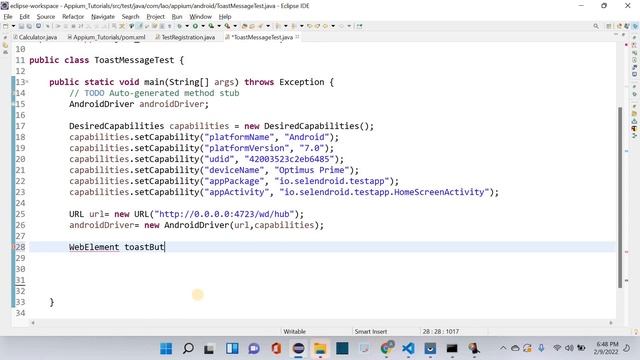Click the search magnifier icon at toolbar right

(596, 26)
